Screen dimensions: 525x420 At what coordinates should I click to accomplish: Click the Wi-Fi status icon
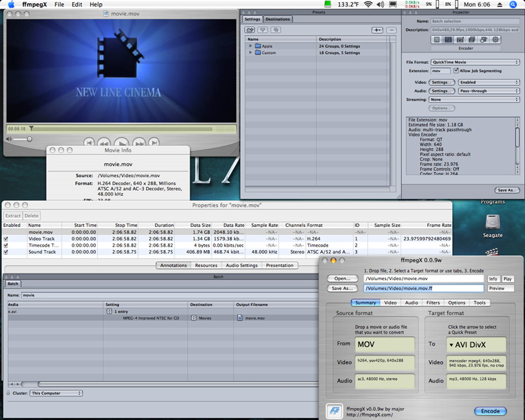click(368, 5)
